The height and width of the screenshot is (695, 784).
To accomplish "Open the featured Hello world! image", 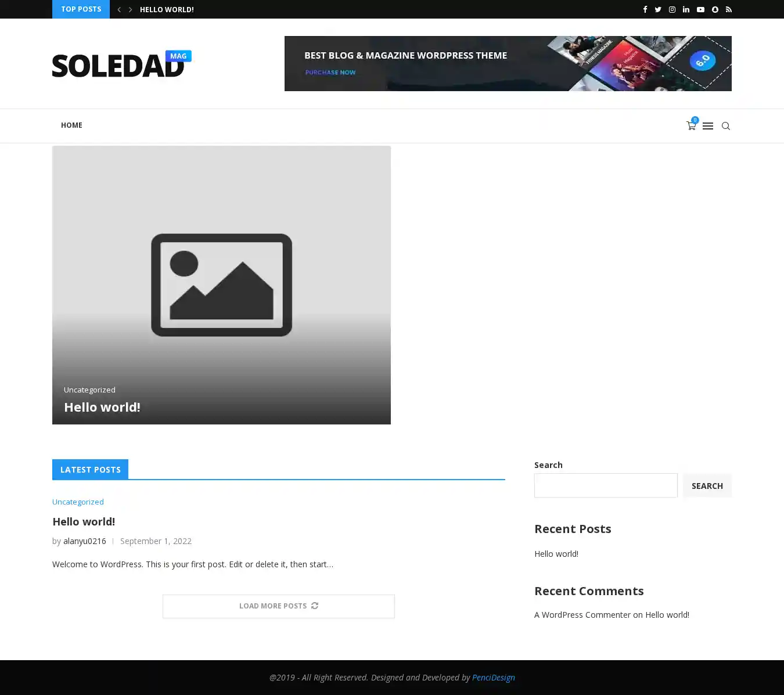I will (x=221, y=285).
